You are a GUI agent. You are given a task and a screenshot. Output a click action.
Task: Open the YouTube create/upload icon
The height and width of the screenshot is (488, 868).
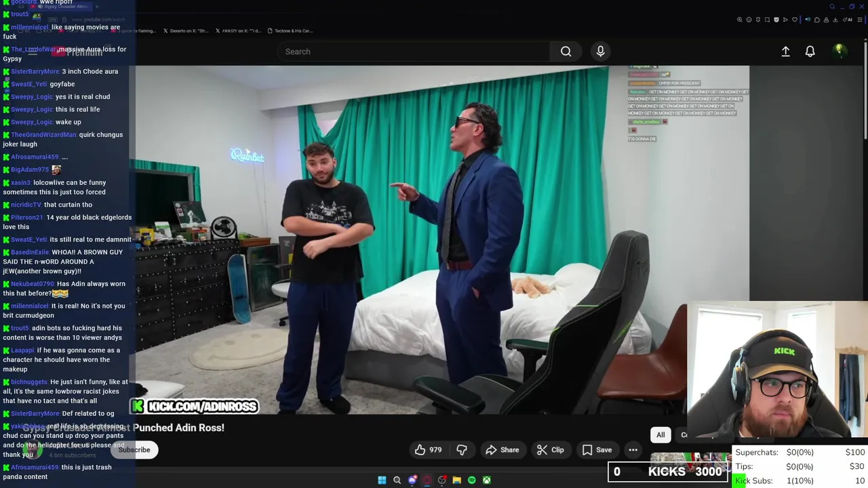(785, 52)
